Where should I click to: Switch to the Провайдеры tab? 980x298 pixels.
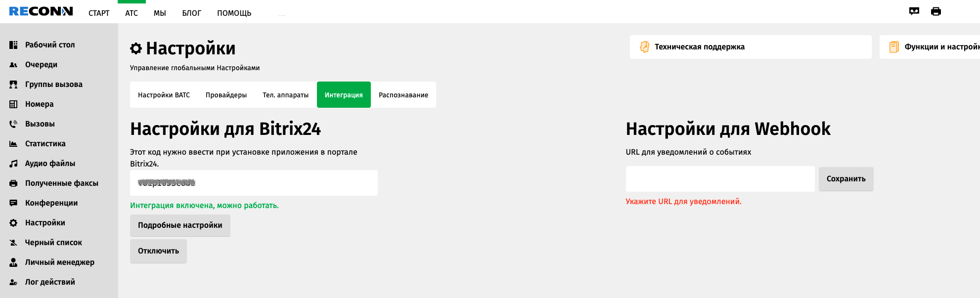226,95
